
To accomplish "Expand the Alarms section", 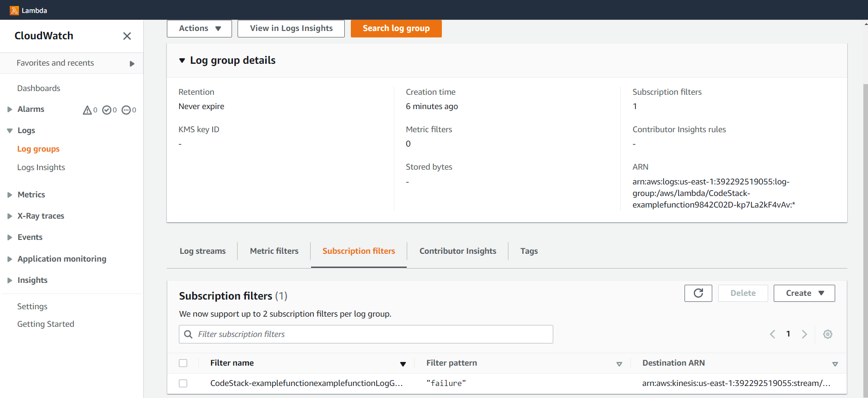I will click(10, 110).
